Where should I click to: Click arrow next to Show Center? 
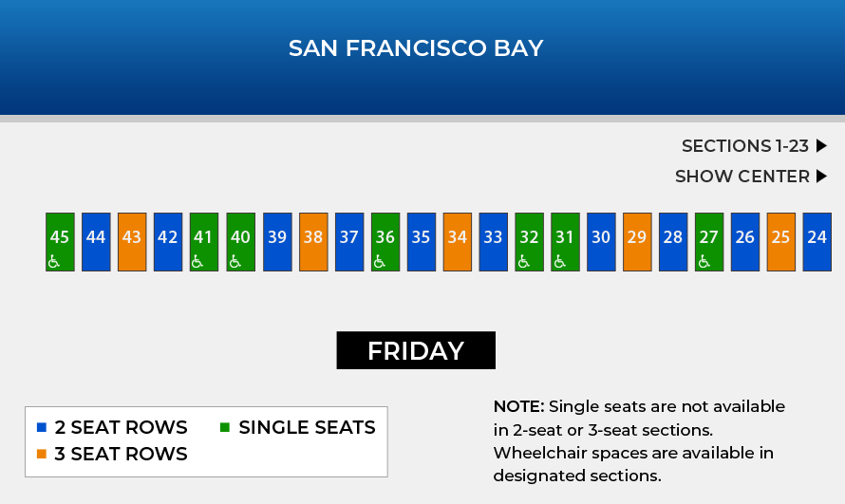(821, 177)
